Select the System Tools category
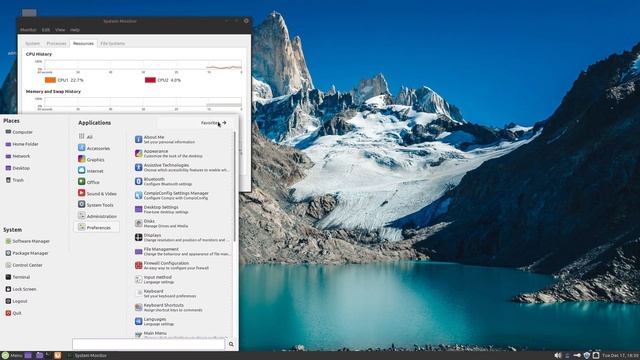 point(97,205)
